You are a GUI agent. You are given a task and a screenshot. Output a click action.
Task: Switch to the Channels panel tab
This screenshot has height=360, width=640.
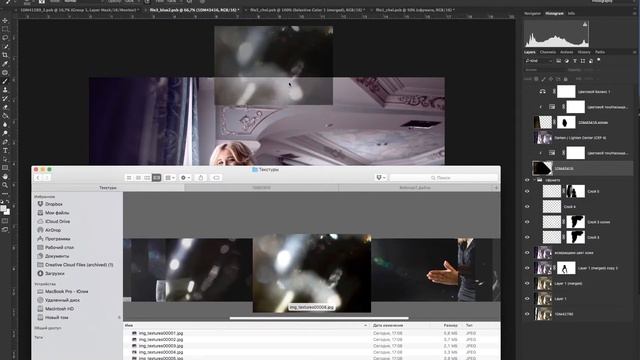point(548,52)
